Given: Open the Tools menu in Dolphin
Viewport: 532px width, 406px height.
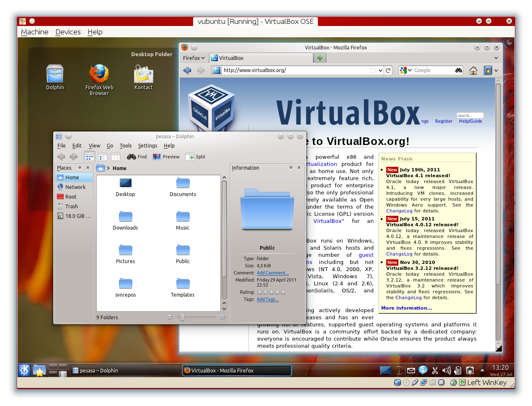Looking at the screenshot, I should [x=126, y=146].
